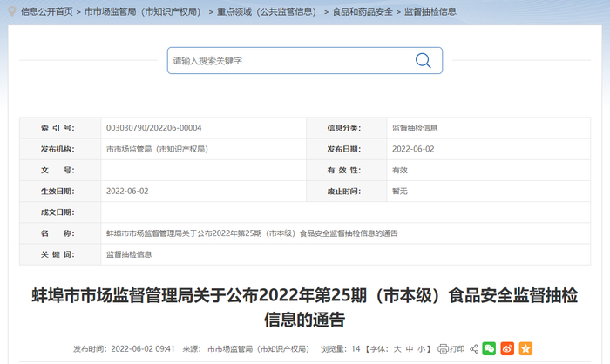Click 生效日期 value 2022-06-02
The width and height of the screenshot is (610, 364).
pyautogui.click(x=127, y=191)
